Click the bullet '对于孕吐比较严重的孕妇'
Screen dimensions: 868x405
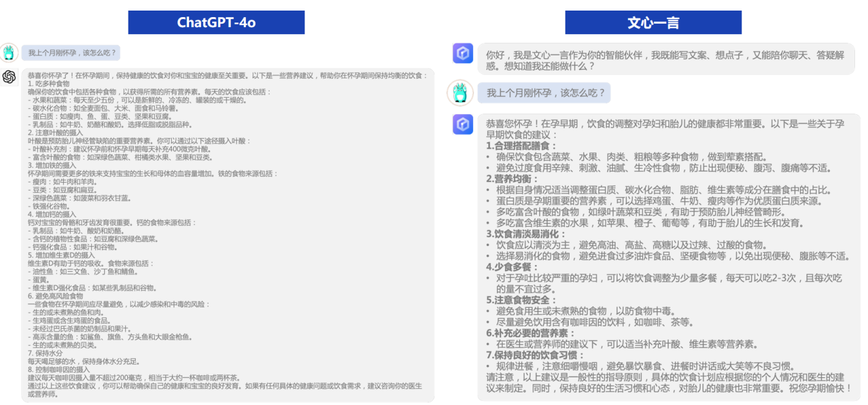coord(664,284)
